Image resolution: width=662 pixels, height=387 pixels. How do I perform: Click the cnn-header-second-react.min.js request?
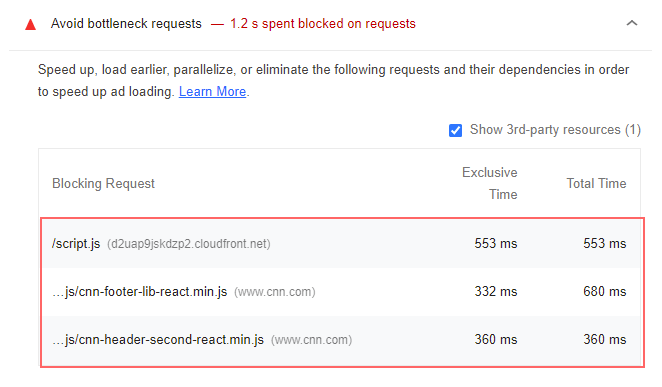point(158,340)
